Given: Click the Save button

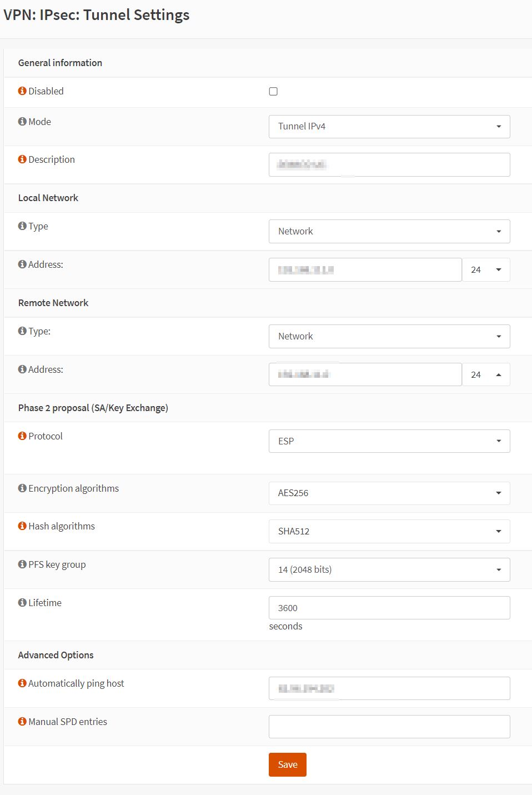Looking at the screenshot, I should coord(287,765).
